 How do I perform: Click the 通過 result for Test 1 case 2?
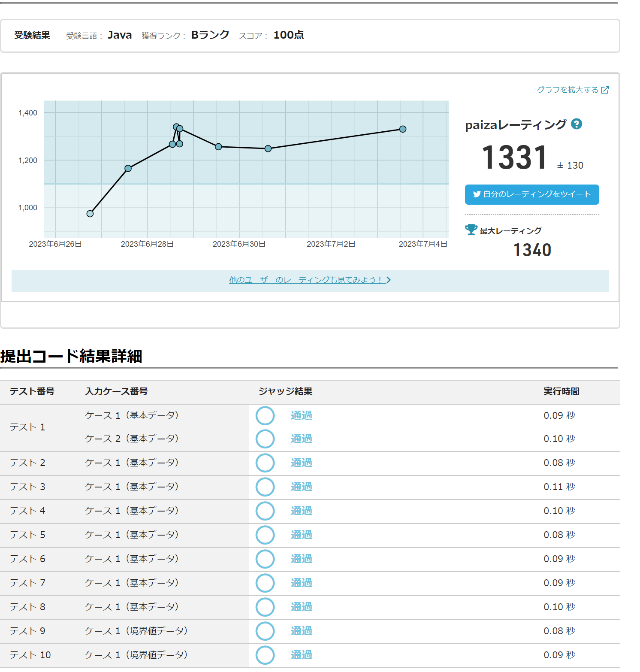pos(301,439)
